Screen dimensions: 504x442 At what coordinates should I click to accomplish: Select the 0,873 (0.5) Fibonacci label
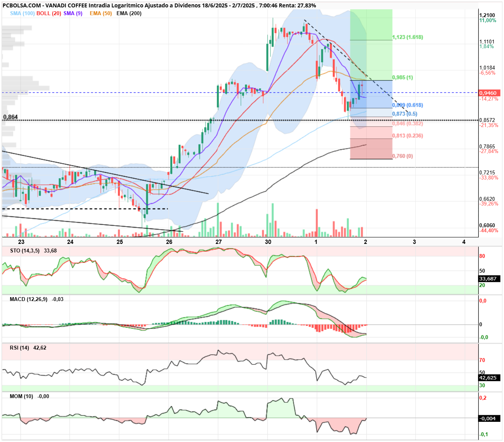(x=405, y=114)
